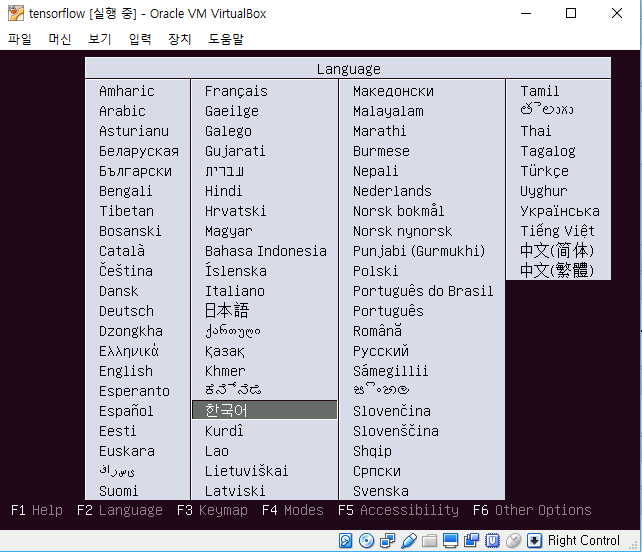Select Tamil language entry
The height and width of the screenshot is (552, 642).
coord(540,91)
